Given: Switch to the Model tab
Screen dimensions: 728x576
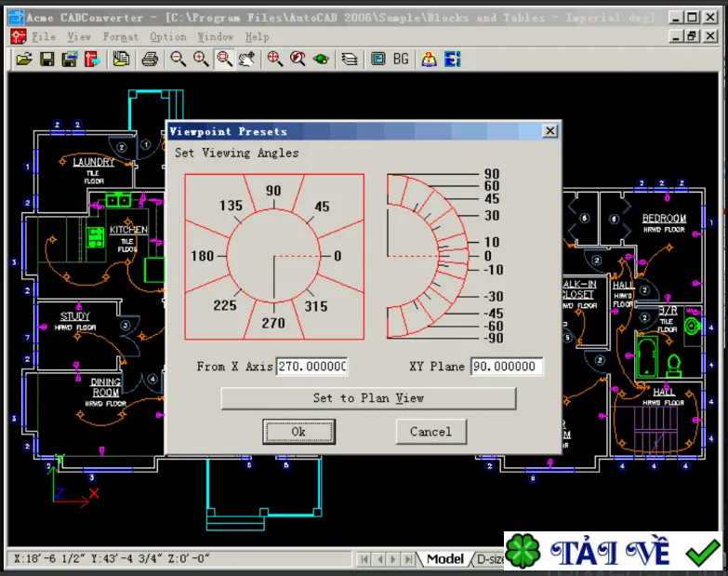Looking at the screenshot, I should click(x=444, y=559).
